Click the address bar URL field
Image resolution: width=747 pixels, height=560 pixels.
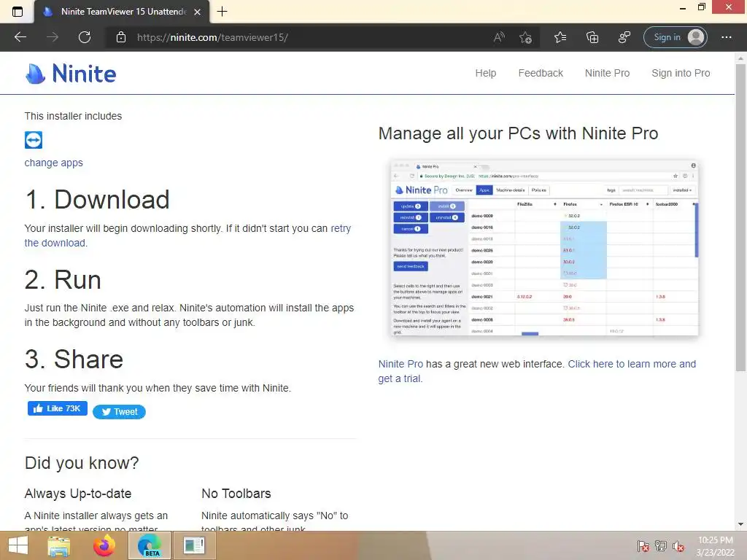point(305,37)
